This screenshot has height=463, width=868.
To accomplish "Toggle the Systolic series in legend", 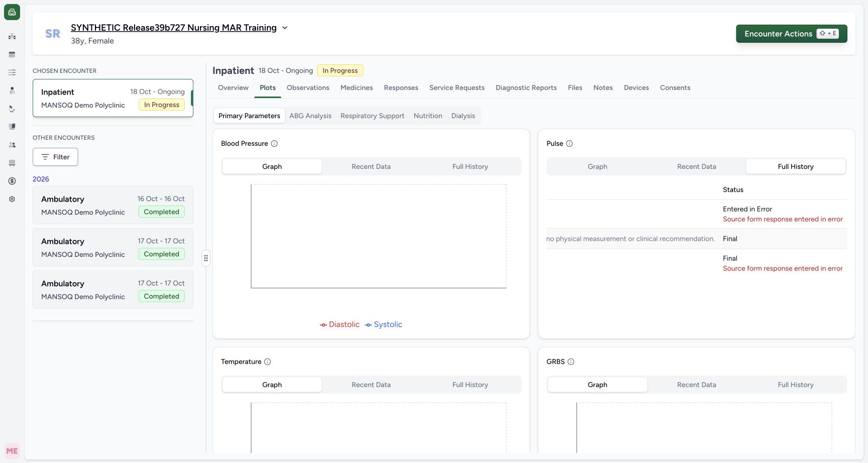I will click(x=384, y=325).
